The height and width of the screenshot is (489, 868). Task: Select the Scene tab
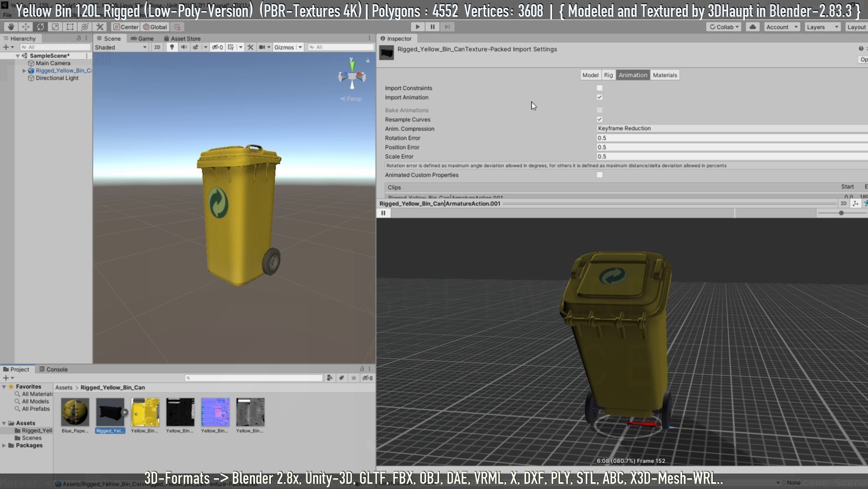click(109, 38)
